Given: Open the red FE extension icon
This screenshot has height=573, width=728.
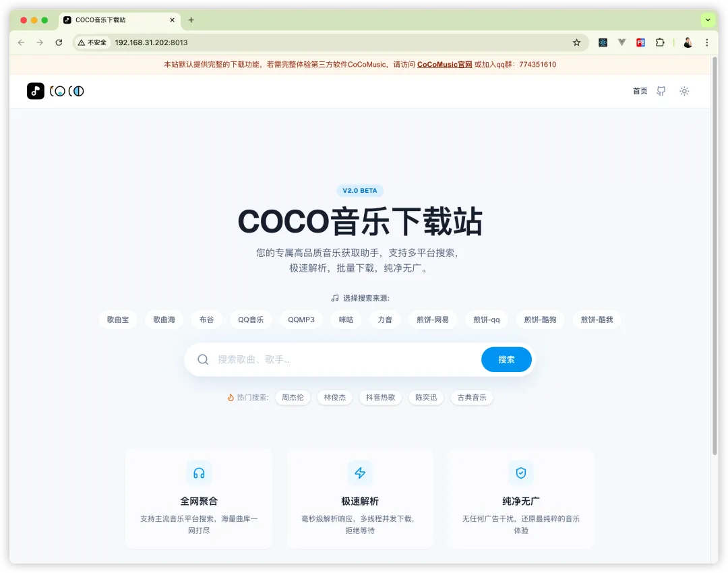Looking at the screenshot, I should click(x=641, y=42).
